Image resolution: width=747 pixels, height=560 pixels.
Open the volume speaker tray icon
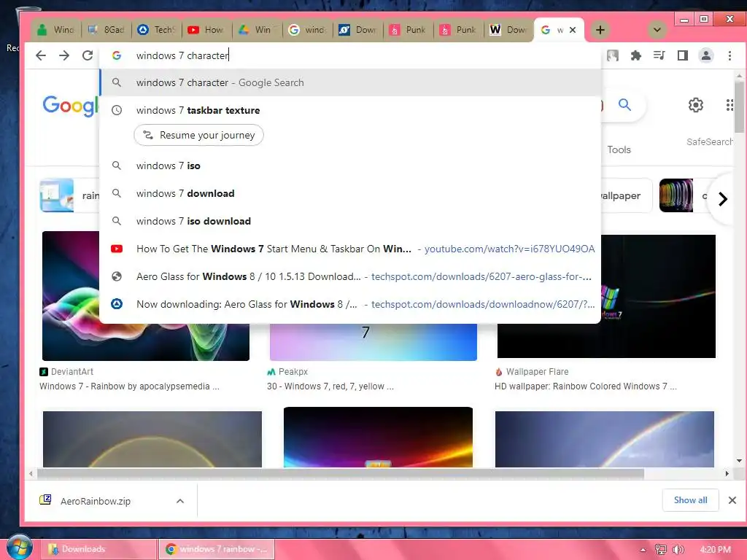678,550
